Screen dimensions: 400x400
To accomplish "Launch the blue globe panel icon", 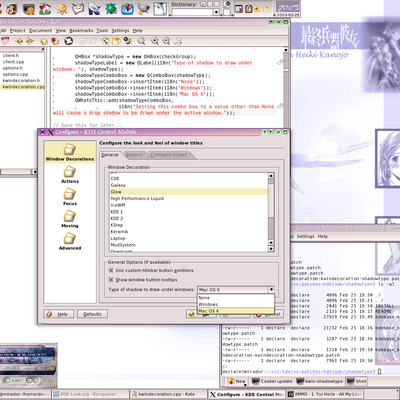I will coord(111,9).
